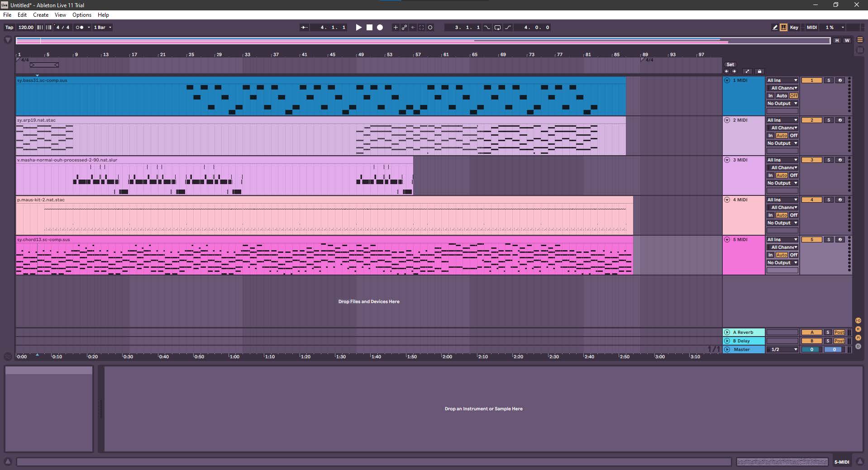Image resolution: width=868 pixels, height=470 pixels.
Task: Click the Master volume slider
Action: click(811, 350)
